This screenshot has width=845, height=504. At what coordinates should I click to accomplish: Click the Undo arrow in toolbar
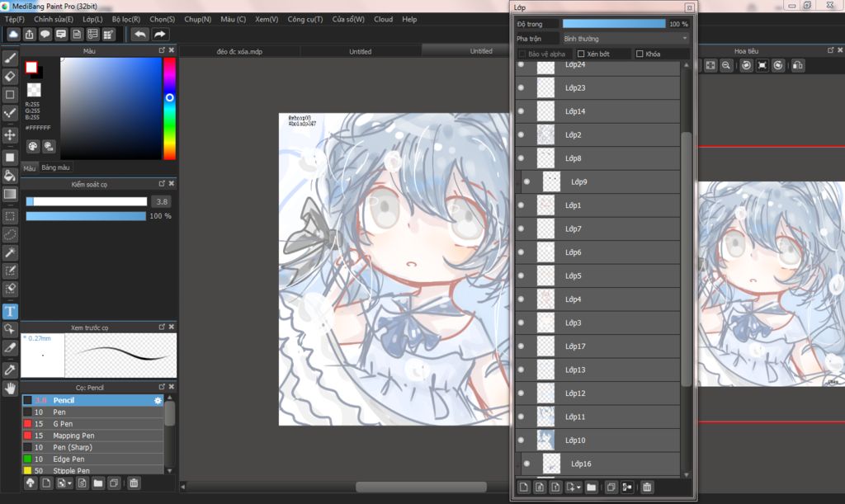(x=140, y=35)
